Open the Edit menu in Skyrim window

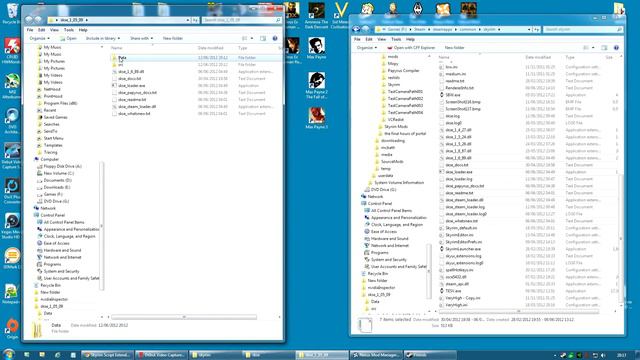tap(369, 39)
